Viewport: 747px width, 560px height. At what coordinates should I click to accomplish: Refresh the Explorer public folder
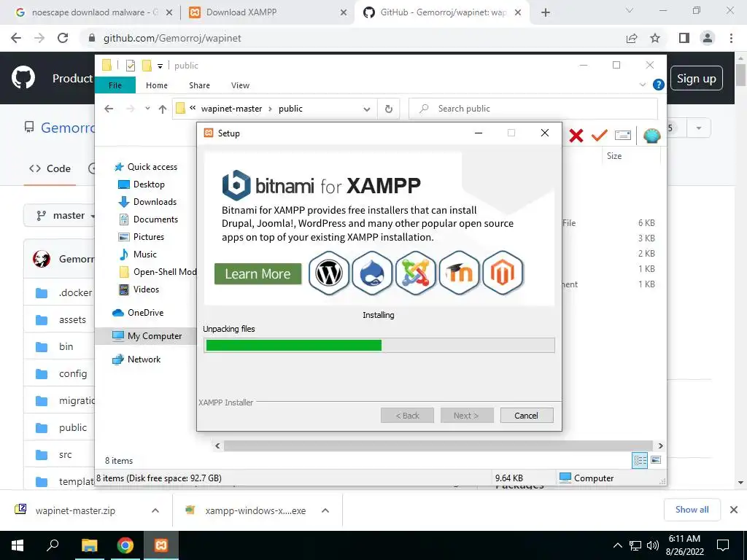[389, 109]
